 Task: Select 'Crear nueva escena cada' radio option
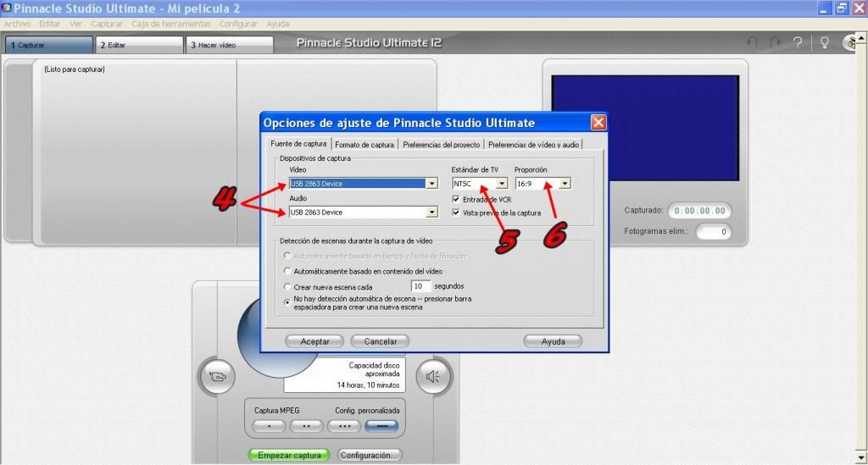point(287,287)
